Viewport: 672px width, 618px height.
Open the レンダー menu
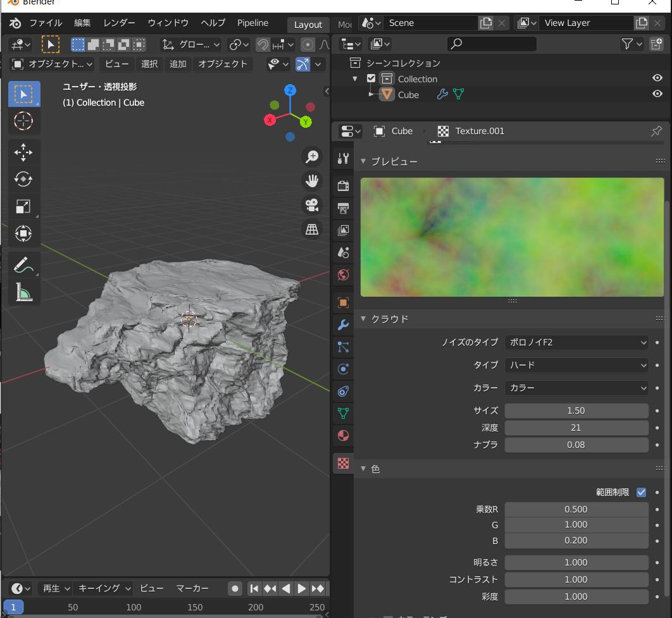pyautogui.click(x=119, y=23)
